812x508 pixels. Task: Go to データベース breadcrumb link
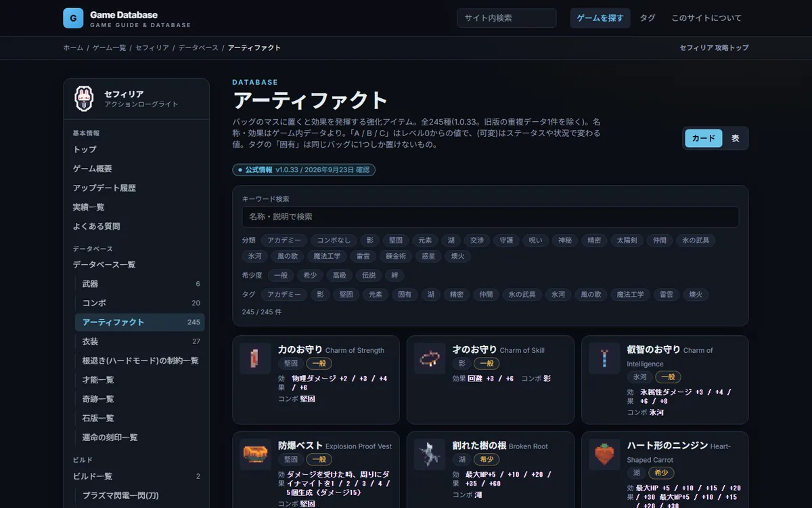[198, 48]
